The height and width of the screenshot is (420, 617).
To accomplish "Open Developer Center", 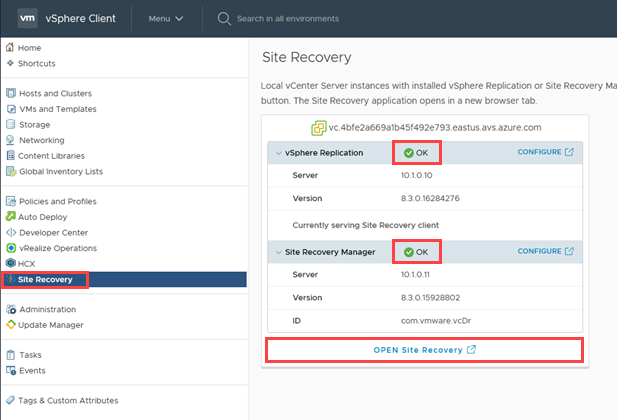I will click(54, 233).
